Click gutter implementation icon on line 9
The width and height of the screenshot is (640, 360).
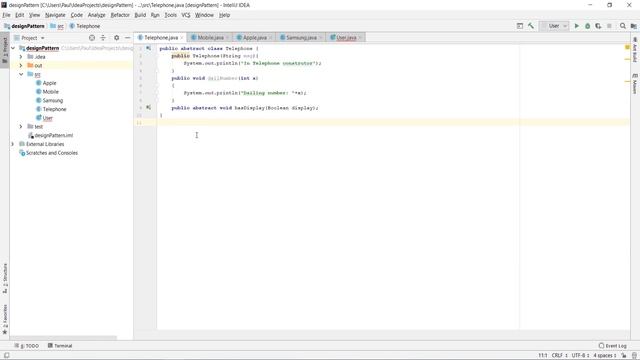point(149,107)
